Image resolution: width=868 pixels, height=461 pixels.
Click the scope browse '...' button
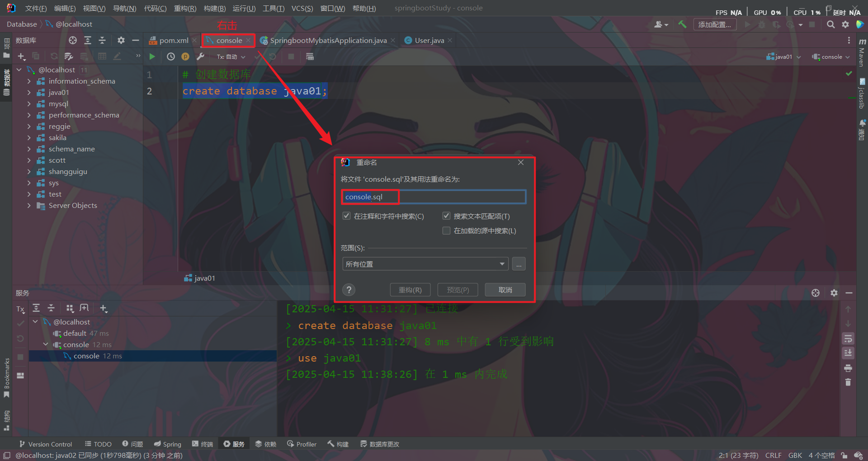click(x=519, y=264)
